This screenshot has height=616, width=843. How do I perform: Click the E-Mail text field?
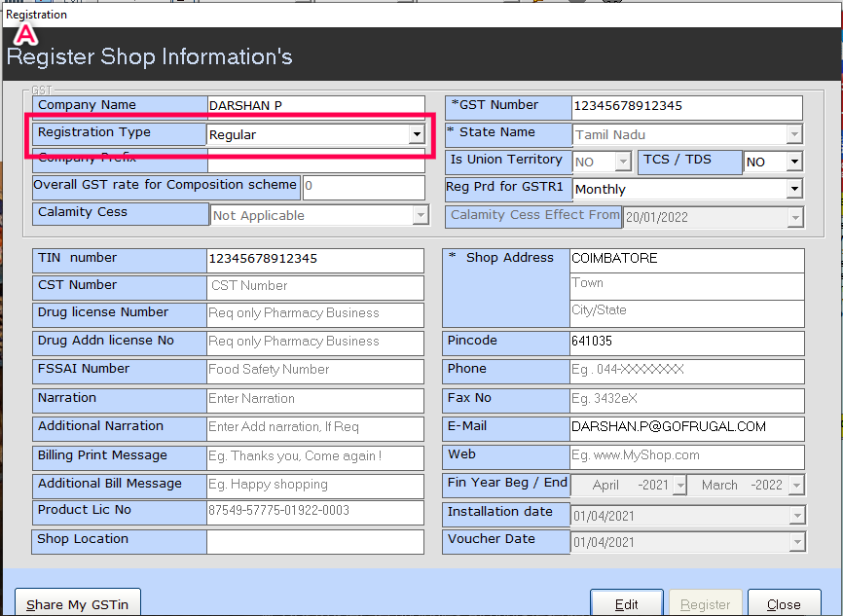[x=686, y=427]
